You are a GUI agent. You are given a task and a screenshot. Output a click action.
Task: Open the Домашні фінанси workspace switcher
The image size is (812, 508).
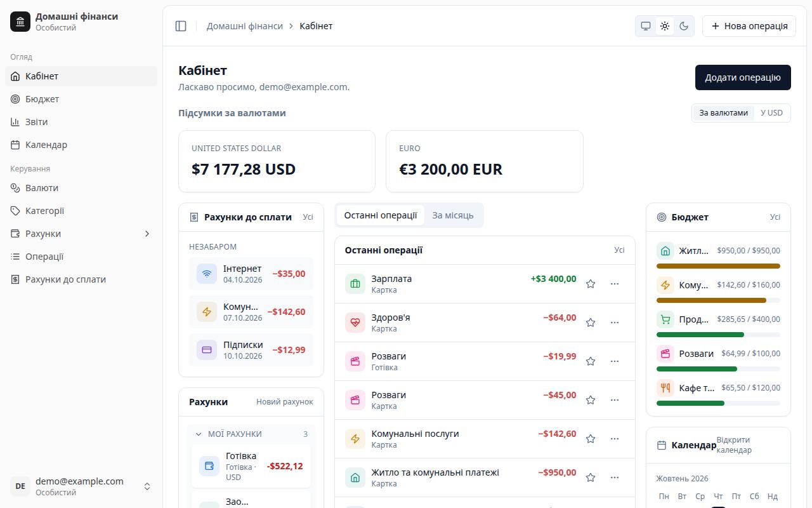81,22
